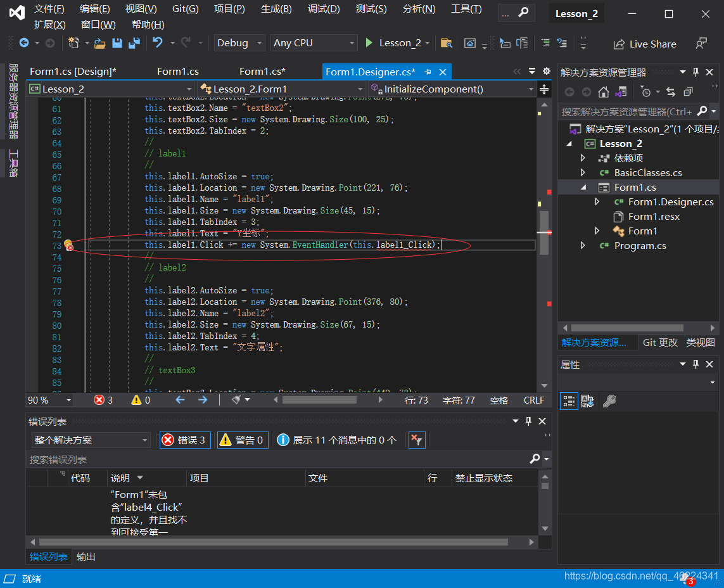
Task: Open the Lesson_2.Form1 type dropdown
Action: click(281, 89)
